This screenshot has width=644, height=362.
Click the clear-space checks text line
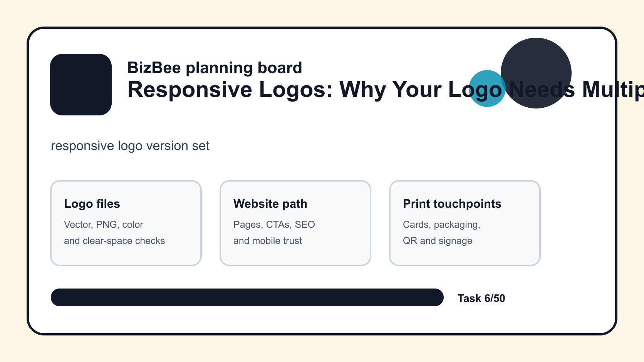114,241
